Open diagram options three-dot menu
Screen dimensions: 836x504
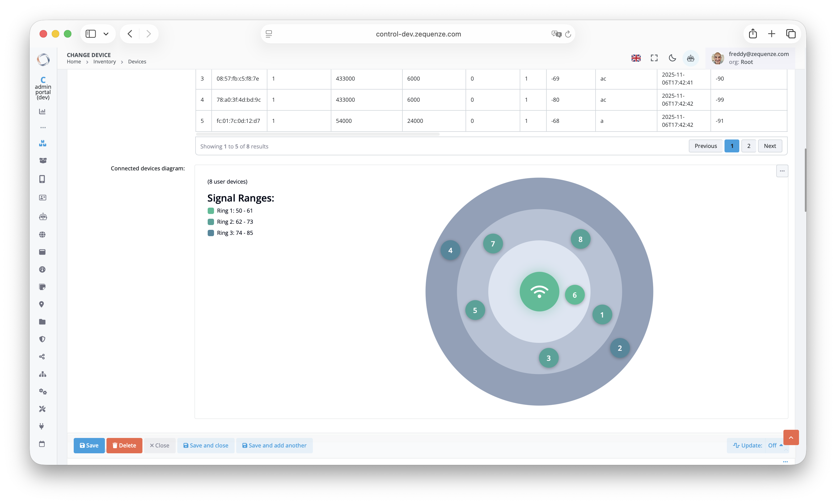(782, 171)
